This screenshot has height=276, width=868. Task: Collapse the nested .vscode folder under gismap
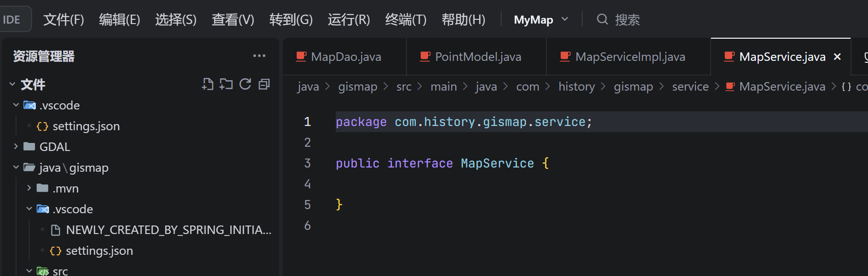[29, 209]
